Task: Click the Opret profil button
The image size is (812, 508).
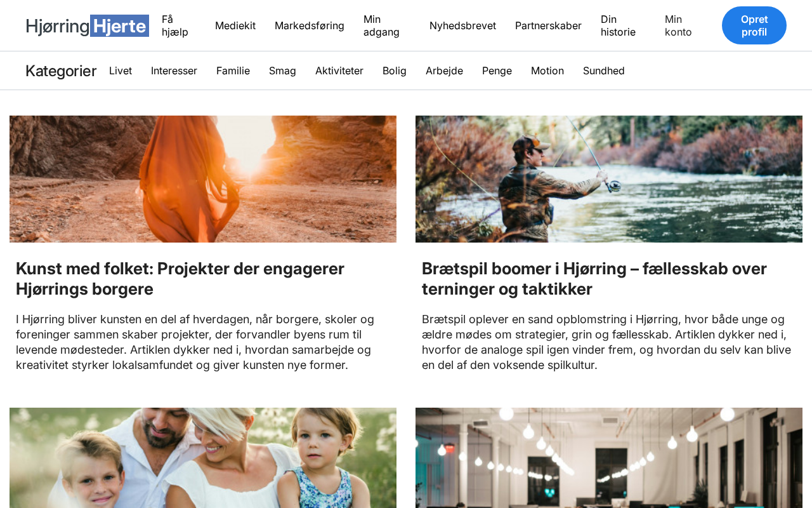Action: (754, 25)
